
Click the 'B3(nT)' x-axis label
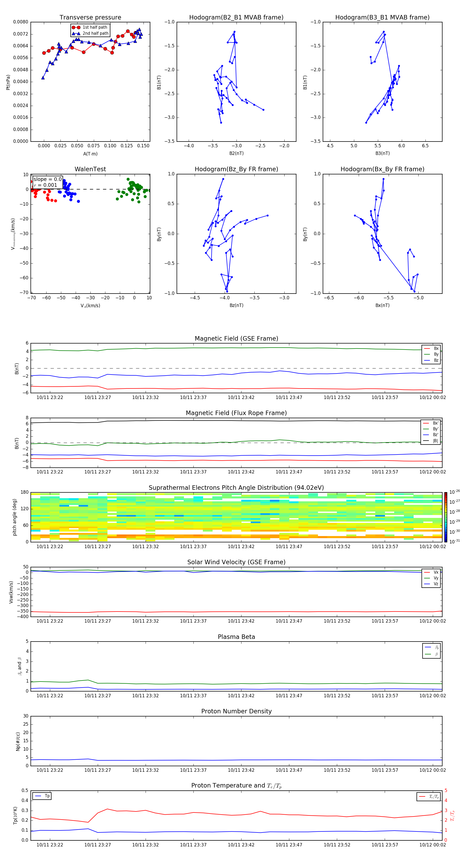(x=382, y=153)
